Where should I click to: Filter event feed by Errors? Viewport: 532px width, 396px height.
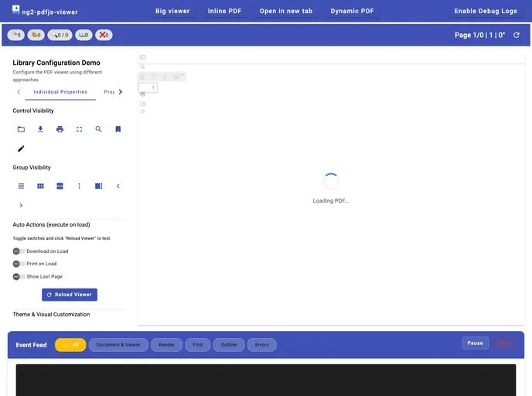point(262,345)
